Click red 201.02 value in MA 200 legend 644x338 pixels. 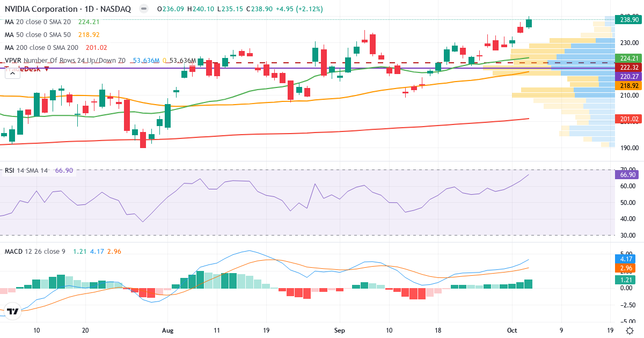coord(97,48)
